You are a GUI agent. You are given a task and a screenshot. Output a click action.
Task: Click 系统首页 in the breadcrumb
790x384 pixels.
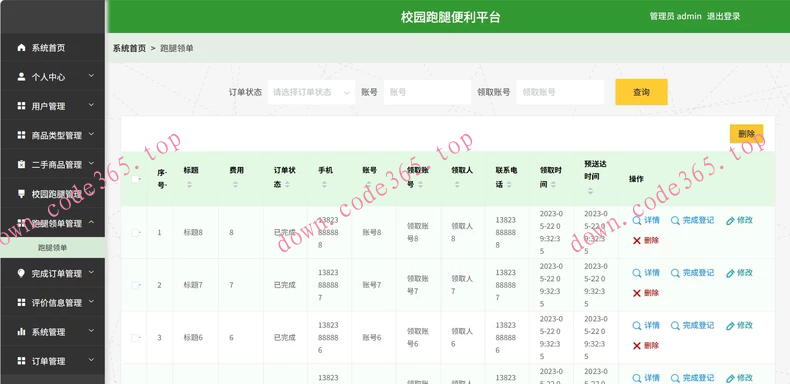pyautogui.click(x=129, y=48)
